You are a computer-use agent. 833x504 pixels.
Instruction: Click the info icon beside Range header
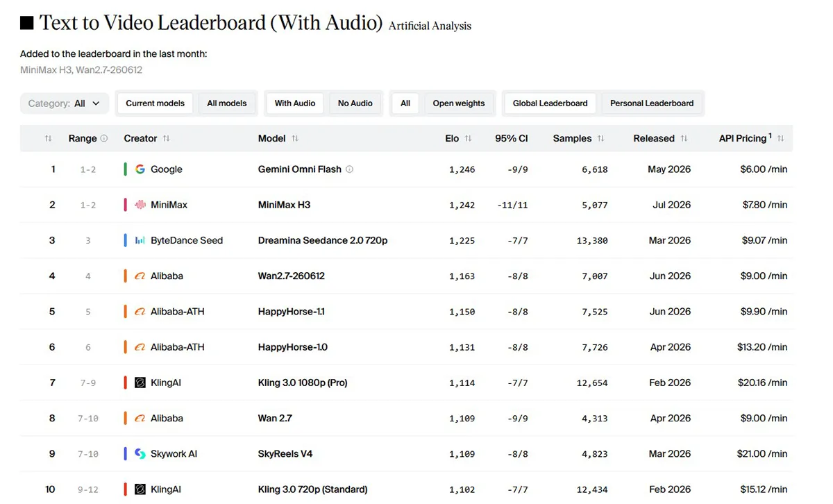click(x=104, y=138)
